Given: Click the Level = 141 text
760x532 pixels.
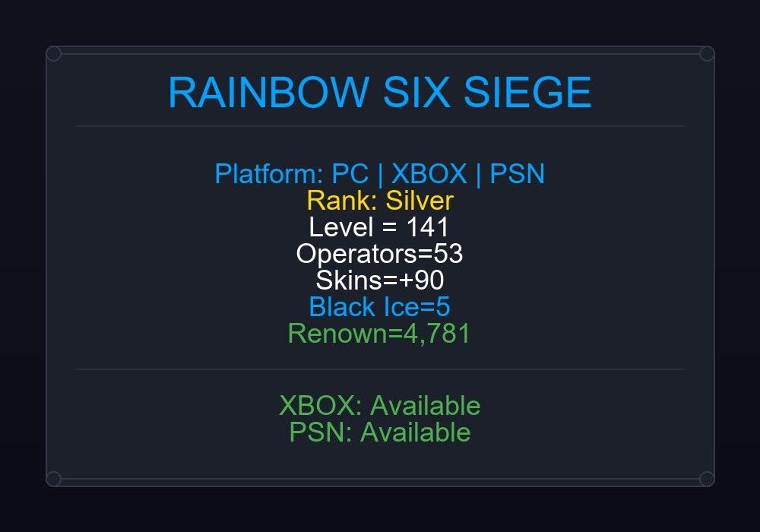Looking at the screenshot, I should (x=379, y=226).
